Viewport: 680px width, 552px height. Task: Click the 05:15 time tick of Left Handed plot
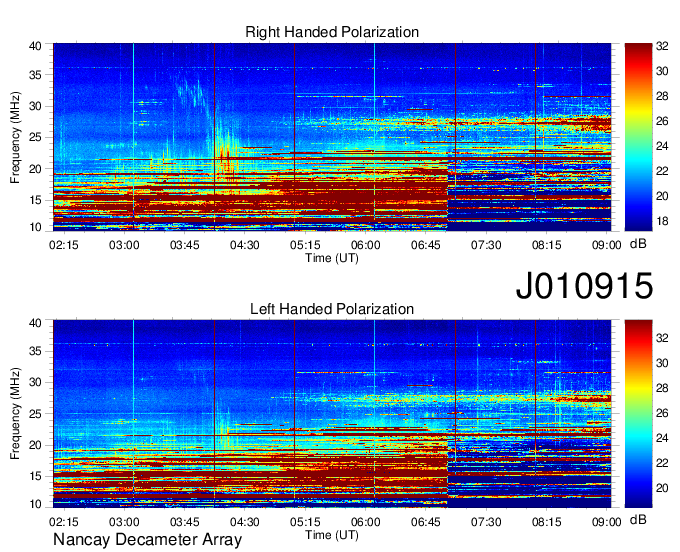click(x=305, y=522)
